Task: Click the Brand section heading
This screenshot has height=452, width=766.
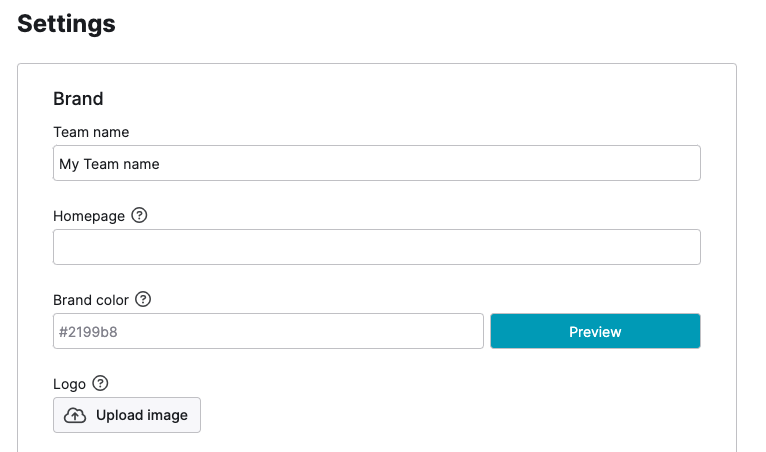Action: pos(78,99)
